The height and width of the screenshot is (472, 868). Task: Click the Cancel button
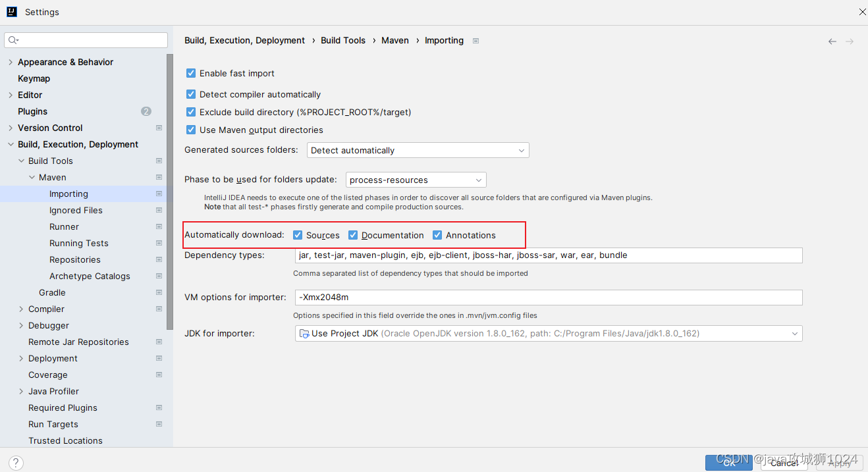click(x=784, y=463)
